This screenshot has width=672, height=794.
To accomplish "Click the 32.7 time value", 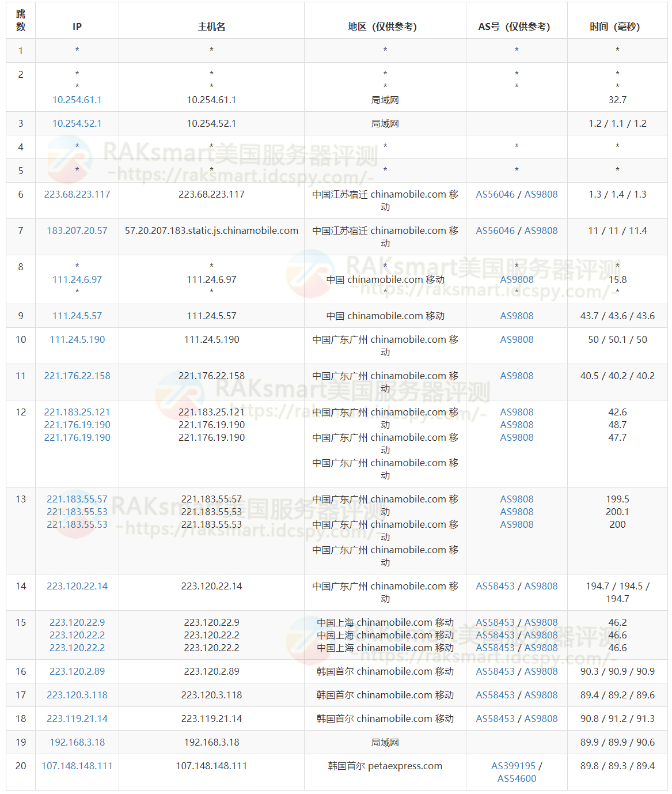I will [x=617, y=100].
